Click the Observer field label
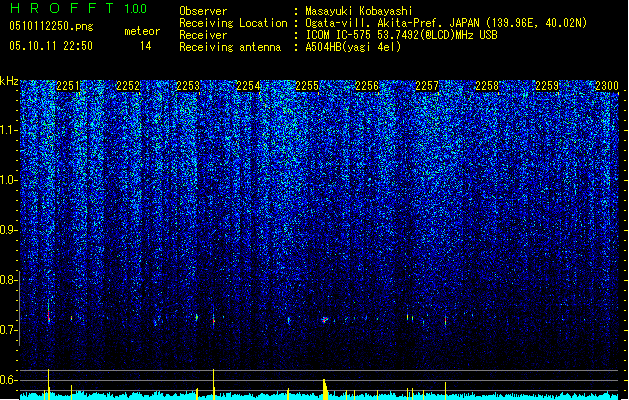 pyautogui.click(x=203, y=11)
